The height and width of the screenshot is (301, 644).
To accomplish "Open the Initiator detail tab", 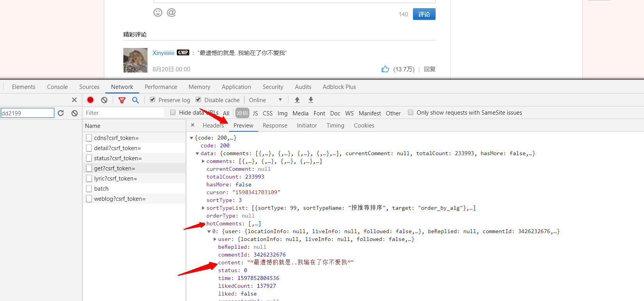I will 307,125.
